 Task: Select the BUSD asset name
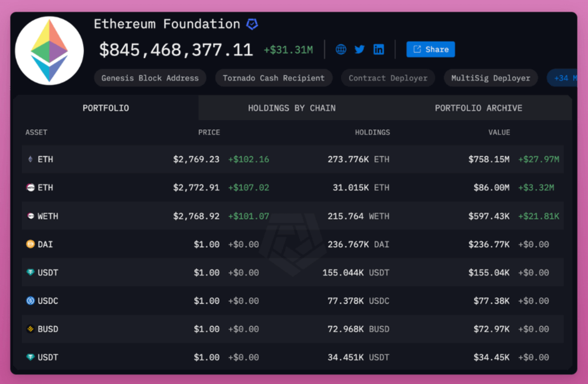(x=48, y=329)
